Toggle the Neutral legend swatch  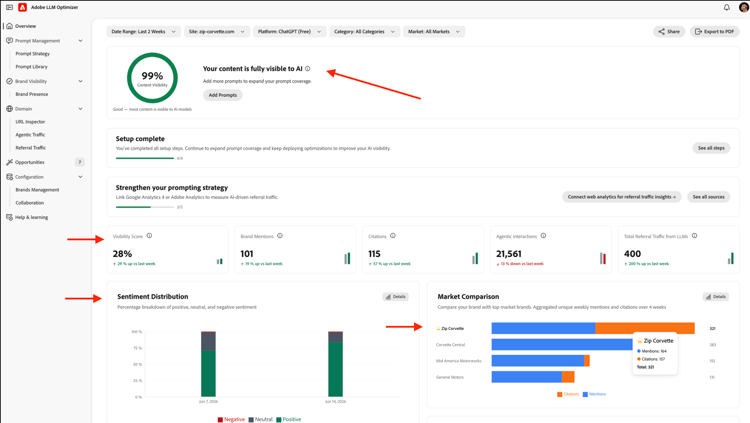click(251, 420)
